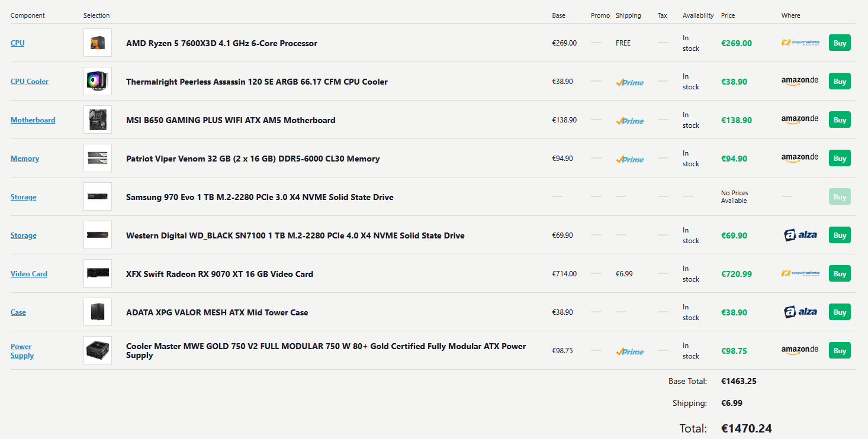
Task: Click the amazon.de logo in the Motherboard row
Action: pyautogui.click(x=800, y=120)
